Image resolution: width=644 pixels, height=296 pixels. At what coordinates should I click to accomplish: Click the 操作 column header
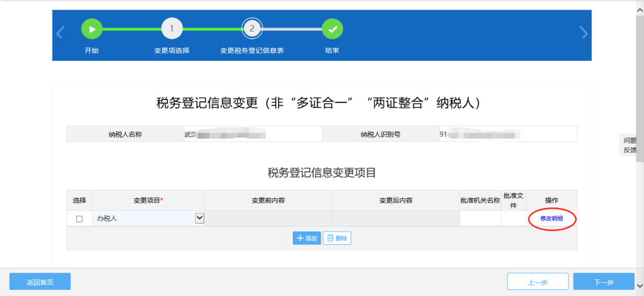click(552, 201)
